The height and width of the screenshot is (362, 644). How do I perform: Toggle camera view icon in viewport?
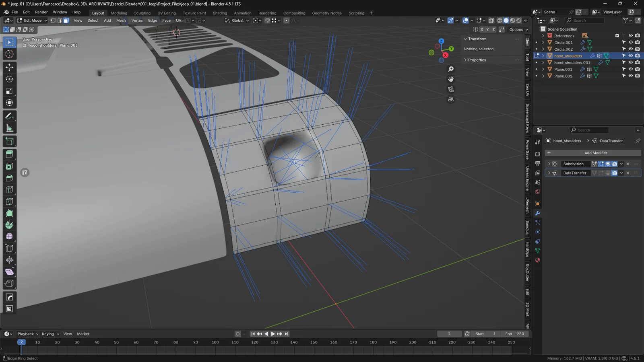pos(451,89)
